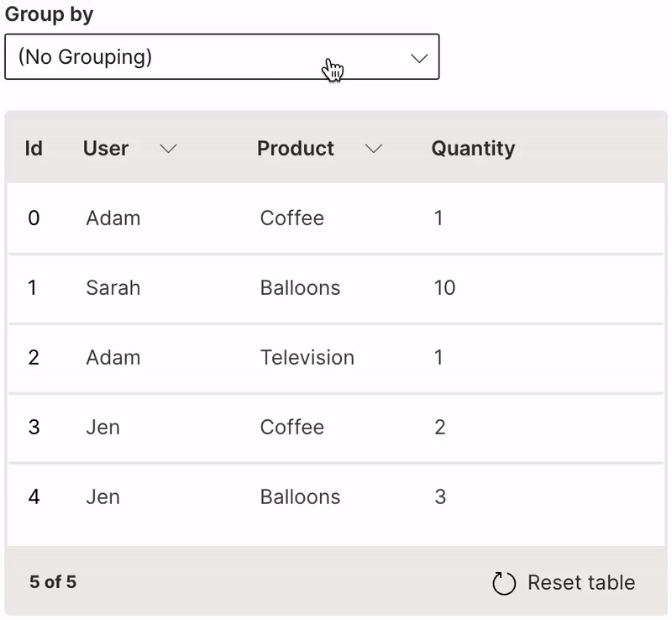This screenshot has height=620, width=672.
Task: Open the Group by combo box
Action: [x=222, y=56]
